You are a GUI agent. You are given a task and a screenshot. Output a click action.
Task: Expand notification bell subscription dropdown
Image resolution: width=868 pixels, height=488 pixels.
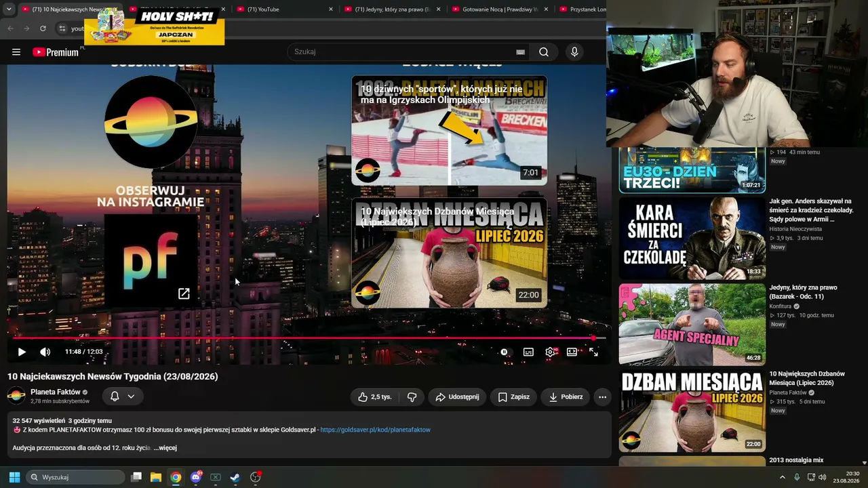pos(122,396)
